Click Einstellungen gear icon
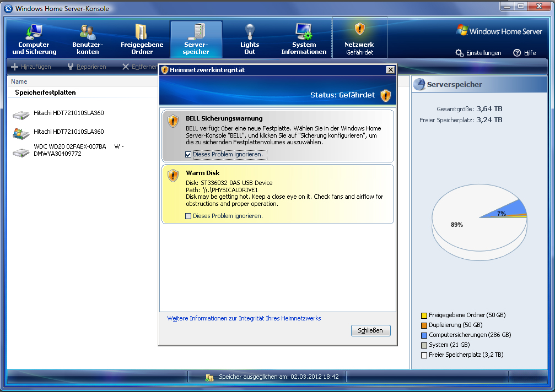This screenshot has height=392, width=555. pyautogui.click(x=460, y=53)
